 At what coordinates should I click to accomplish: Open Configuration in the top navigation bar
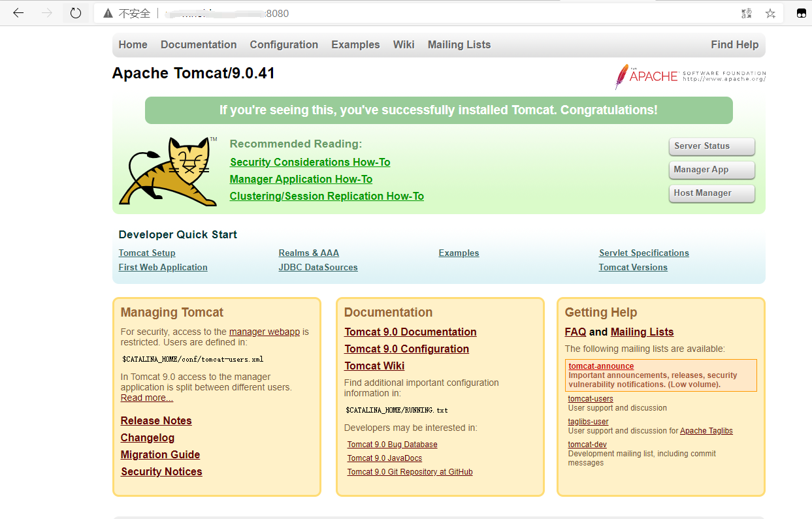(284, 44)
